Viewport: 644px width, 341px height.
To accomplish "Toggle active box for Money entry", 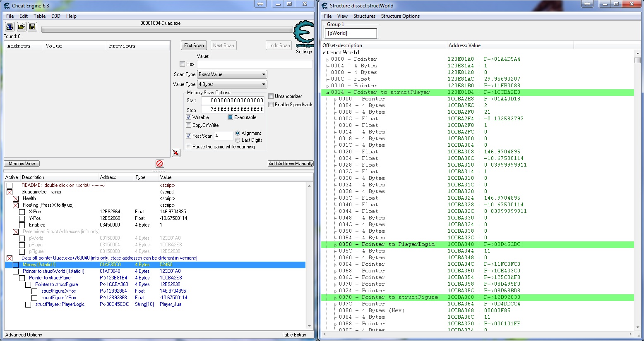I will coord(16,265).
